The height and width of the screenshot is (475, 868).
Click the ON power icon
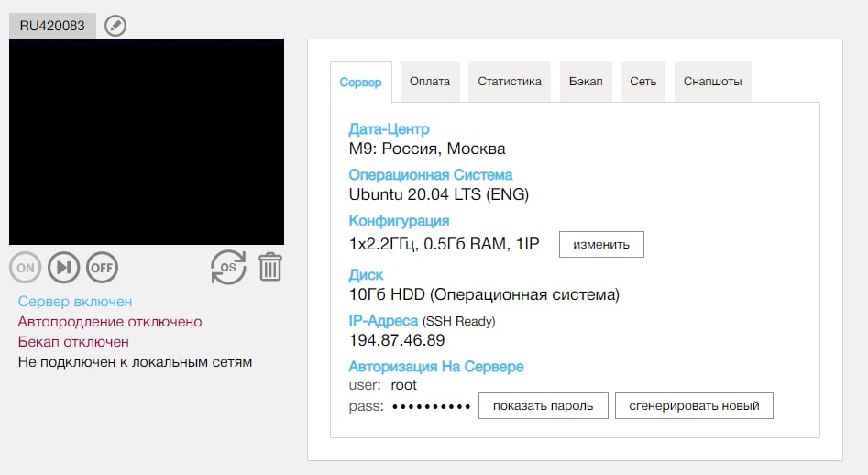tap(26, 268)
